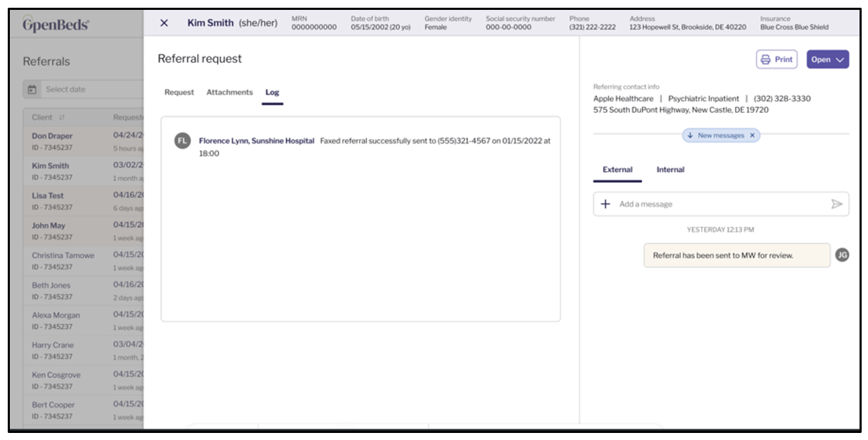Click the Referrals heading
The image size is (868, 440).
(46, 61)
